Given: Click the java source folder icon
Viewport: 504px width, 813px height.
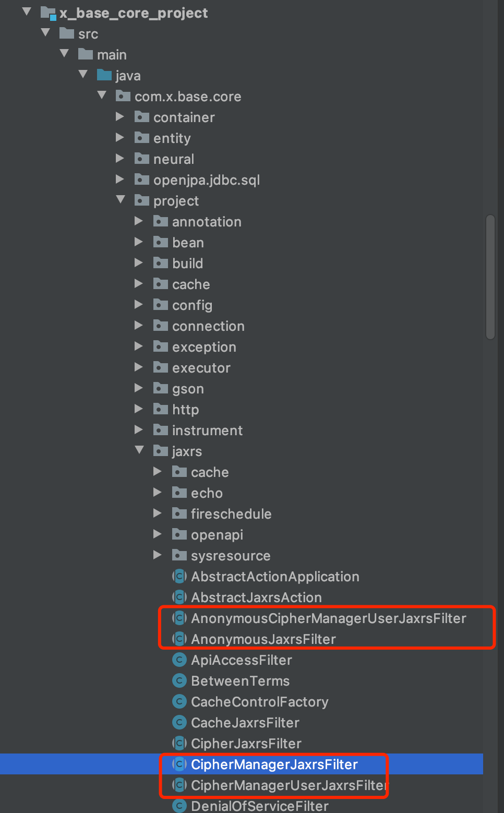Looking at the screenshot, I should 104,76.
